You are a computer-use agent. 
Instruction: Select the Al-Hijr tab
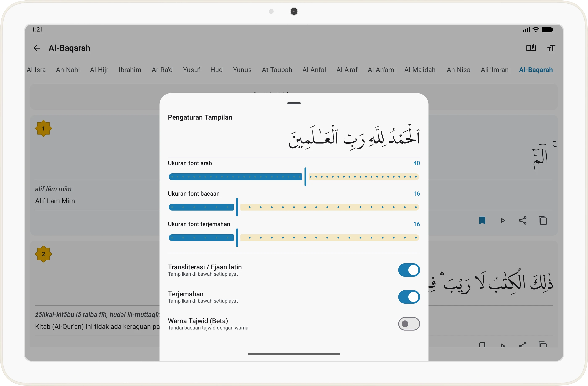pos(99,70)
